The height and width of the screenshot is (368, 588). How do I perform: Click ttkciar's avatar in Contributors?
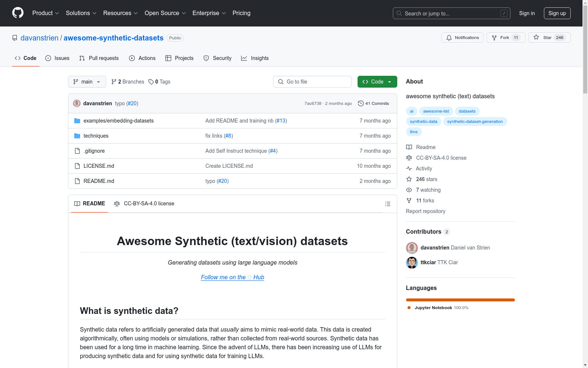412,262
